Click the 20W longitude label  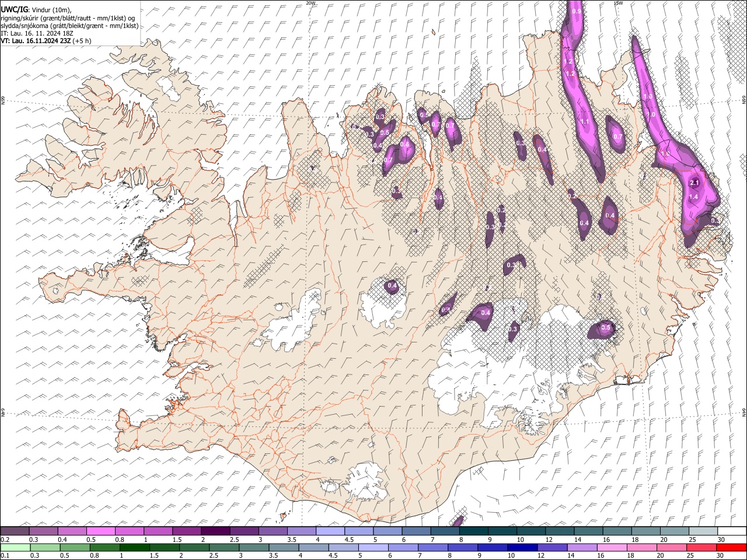(x=310, y=3)
